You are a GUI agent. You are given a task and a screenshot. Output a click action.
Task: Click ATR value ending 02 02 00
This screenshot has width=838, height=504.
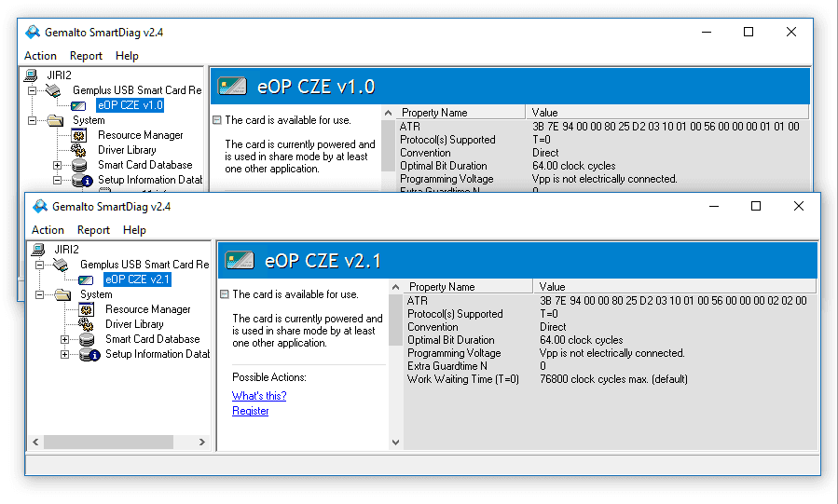[673, 301]
